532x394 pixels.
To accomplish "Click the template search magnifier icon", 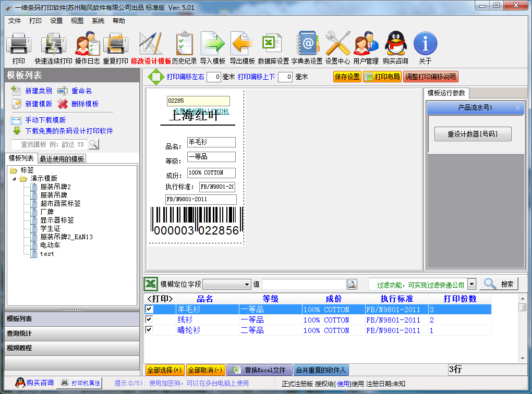I will [x=94, y=144].
